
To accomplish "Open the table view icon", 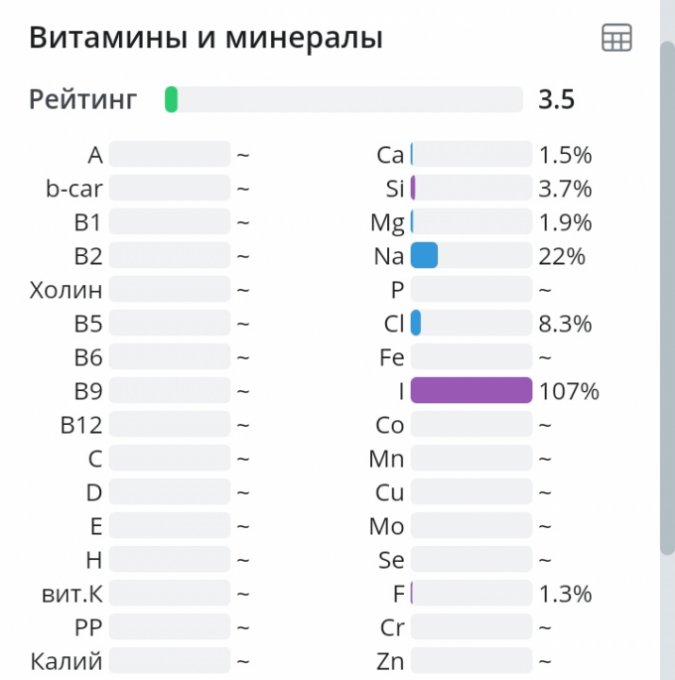I will 616,38.
